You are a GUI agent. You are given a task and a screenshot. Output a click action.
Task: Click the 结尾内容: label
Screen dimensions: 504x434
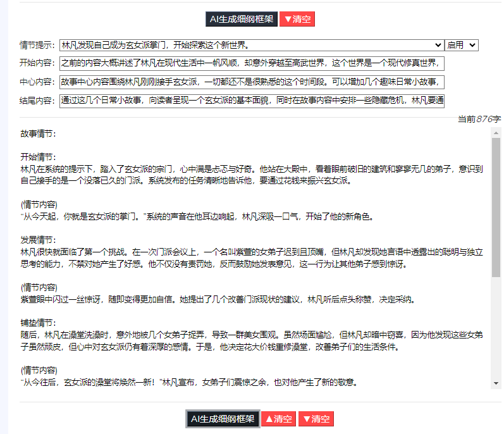coord(37,101)
